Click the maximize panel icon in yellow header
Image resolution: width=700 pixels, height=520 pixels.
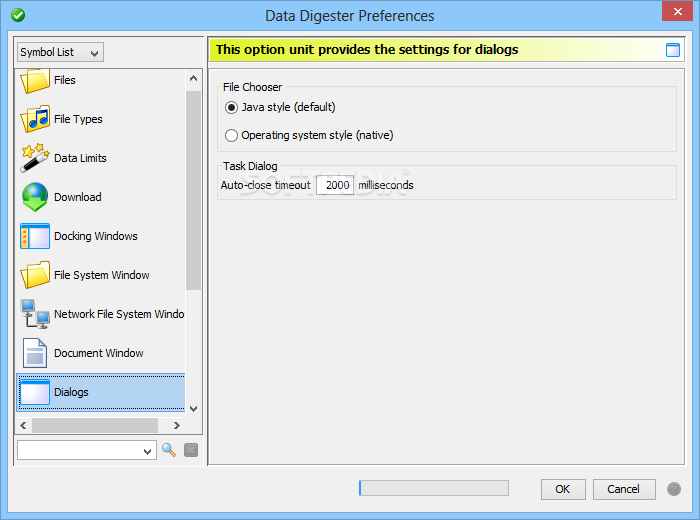pyautogui.click(x=673, y=50)
